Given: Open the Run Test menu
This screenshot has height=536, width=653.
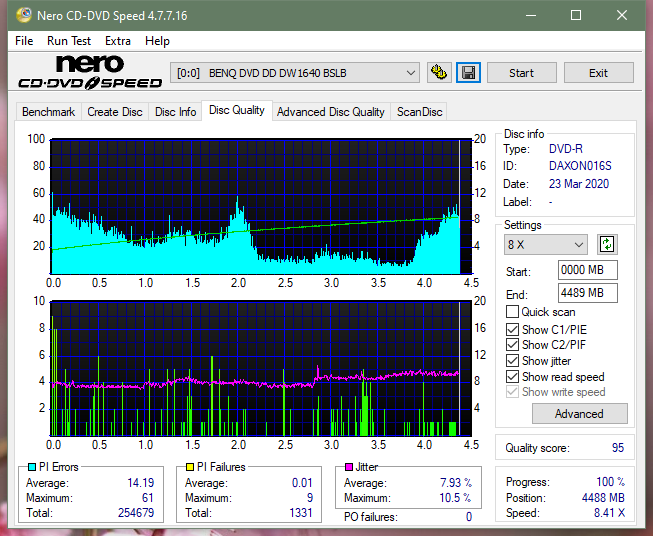Looking at the screenshot, I should pyautogui.click(x=69, y=41).
